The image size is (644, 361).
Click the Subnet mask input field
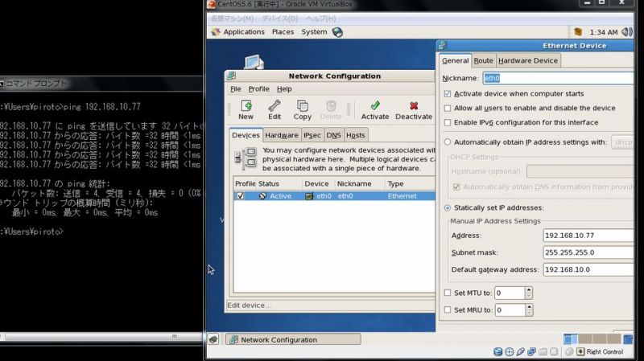coord(588,252)
